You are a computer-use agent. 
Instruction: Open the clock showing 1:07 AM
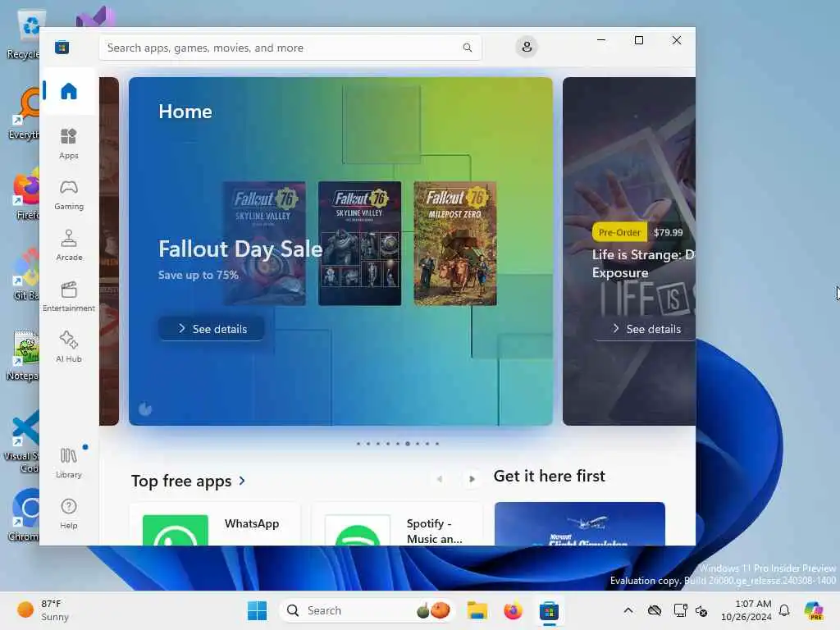(746, 610)
